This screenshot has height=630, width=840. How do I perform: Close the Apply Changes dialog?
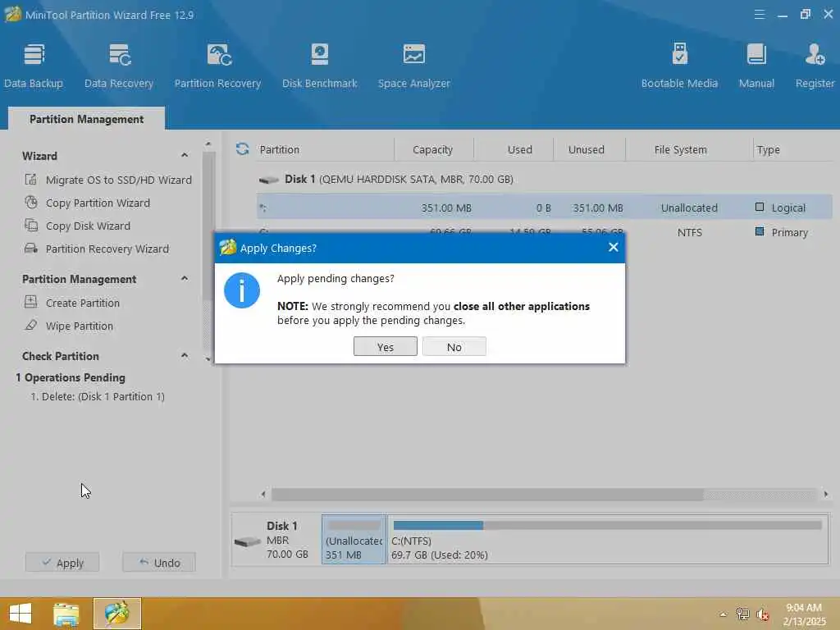[x=614, y=247]
